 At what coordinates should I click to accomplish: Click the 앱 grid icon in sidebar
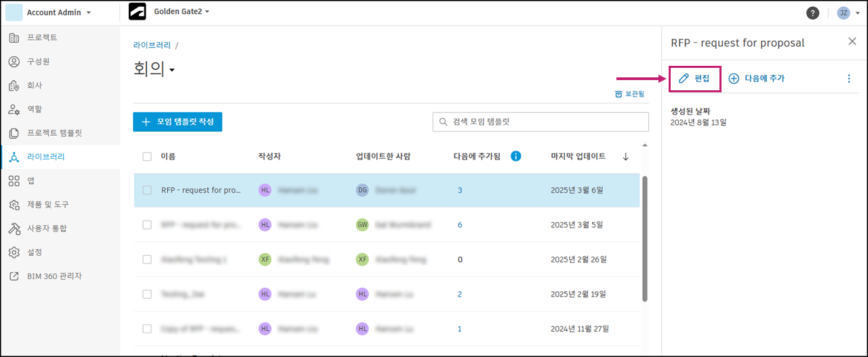(14, 181)
